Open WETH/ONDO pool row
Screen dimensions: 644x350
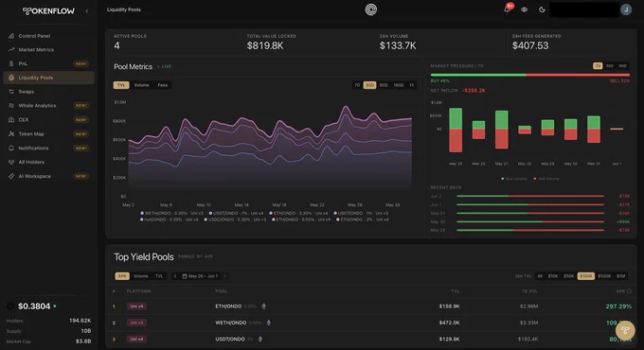click(x=371, y=323)
